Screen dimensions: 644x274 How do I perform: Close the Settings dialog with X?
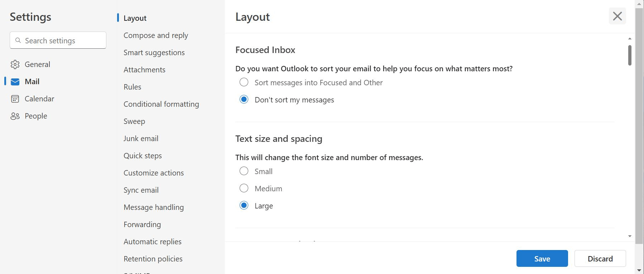pos(617,16)
